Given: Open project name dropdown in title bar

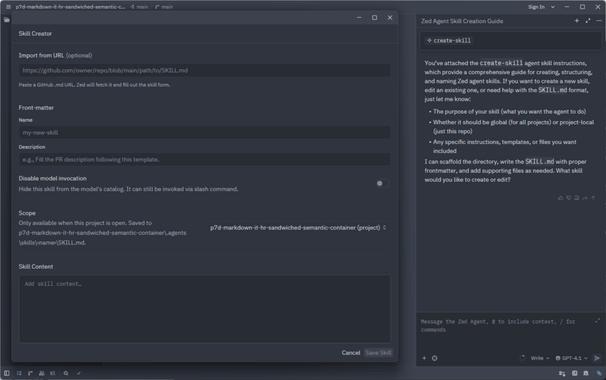Looking at the screenshot, I should (70, 7).
